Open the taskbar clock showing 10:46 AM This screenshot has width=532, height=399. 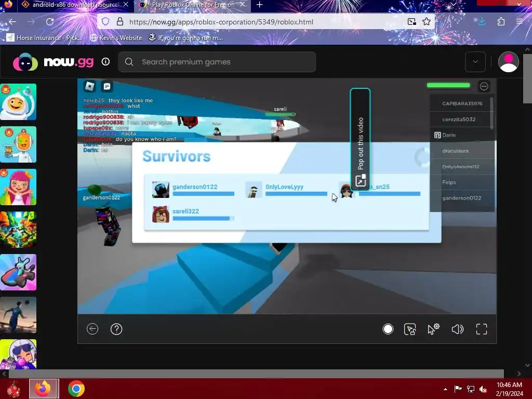(x=509, y=389)
